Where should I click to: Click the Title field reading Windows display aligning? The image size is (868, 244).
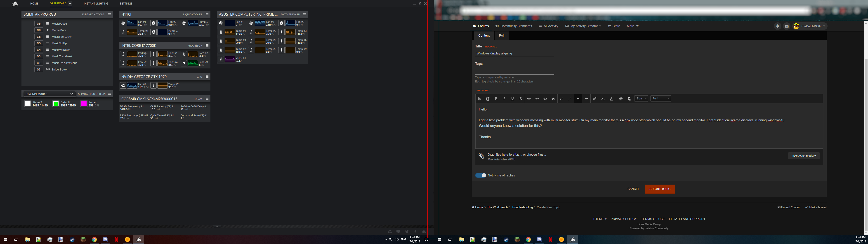tap(514, 53)
